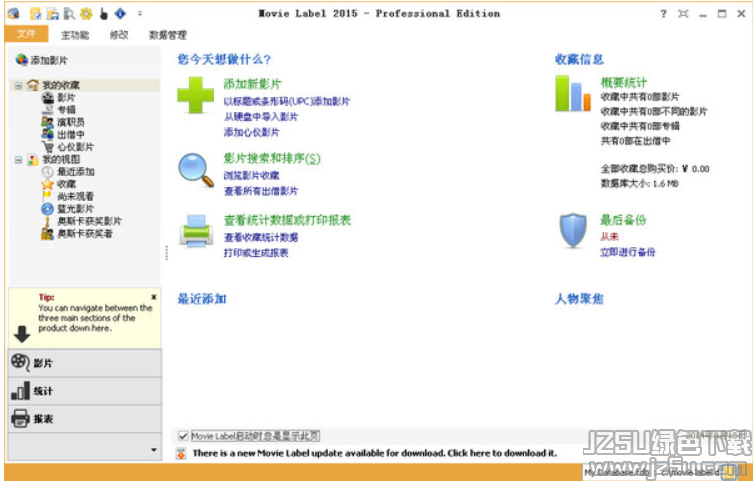Click the black hand pointer toolbar icon
Viewport: 753px width, 481px height.
click(103, 14)
